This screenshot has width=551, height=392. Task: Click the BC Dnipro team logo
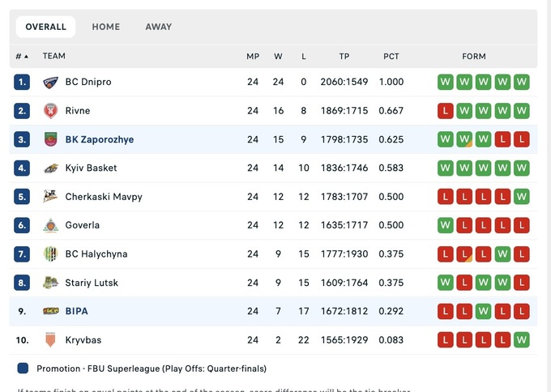pos(50,82)
